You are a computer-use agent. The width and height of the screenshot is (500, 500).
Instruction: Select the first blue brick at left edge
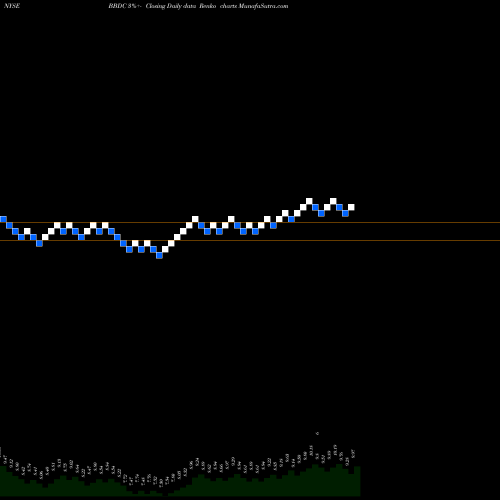click(x=3, y=219)
